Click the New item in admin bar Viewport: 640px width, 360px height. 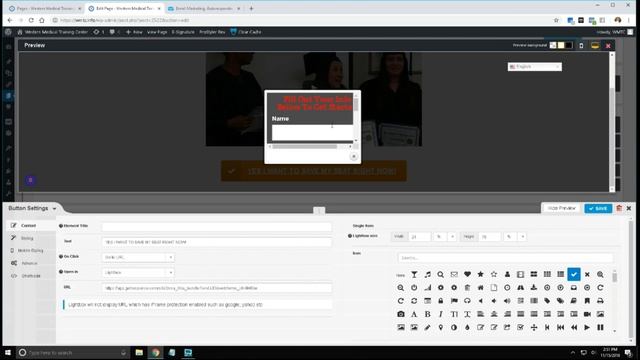point(134,32)
